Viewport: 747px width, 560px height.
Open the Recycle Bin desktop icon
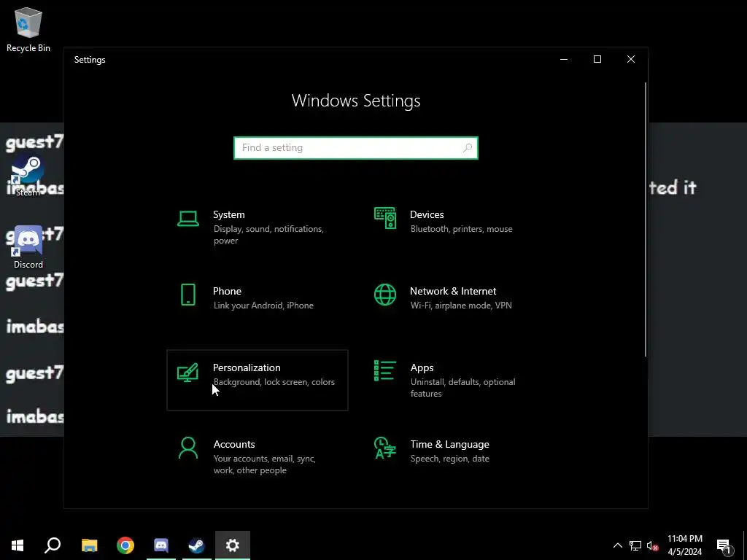28,29
